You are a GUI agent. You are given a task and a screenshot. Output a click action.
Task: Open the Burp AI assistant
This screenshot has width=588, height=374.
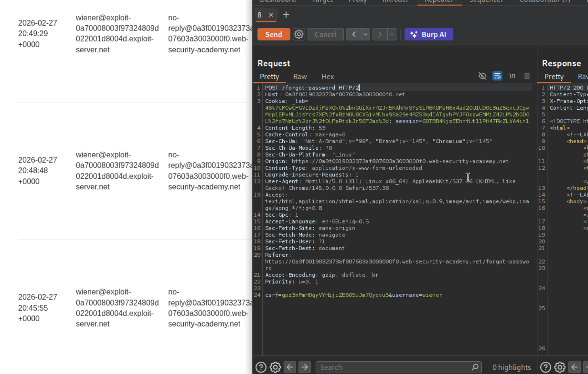click(x=428, y=34)
